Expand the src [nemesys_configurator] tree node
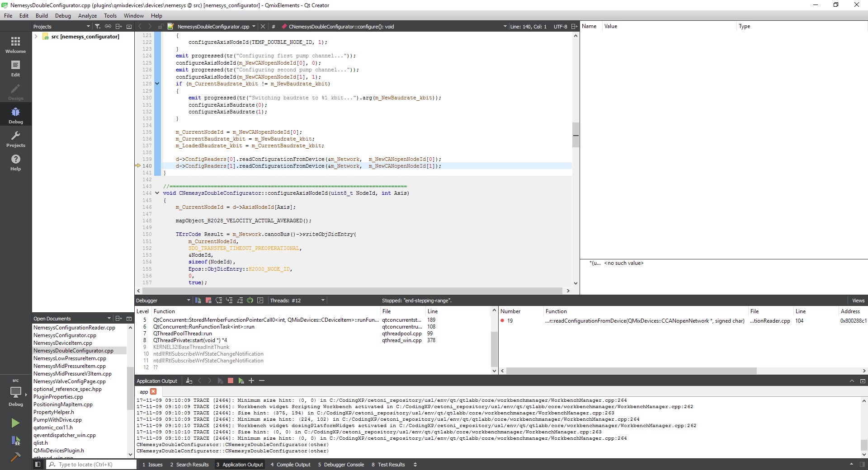868x470 pixels. pos(36,37)
